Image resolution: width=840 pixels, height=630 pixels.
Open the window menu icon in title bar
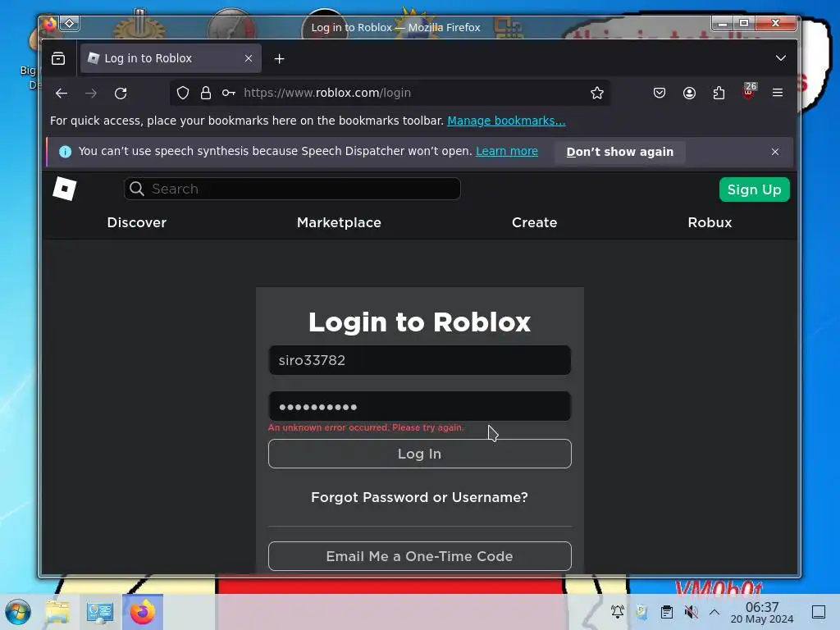(70, 23)
